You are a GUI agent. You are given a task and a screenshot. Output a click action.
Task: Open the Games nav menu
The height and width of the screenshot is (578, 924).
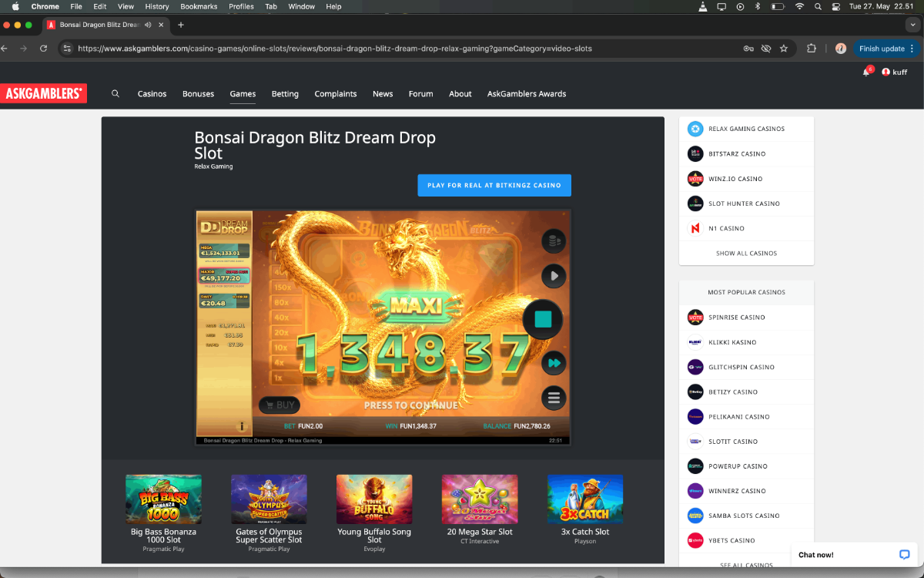[x=243, y=94]
